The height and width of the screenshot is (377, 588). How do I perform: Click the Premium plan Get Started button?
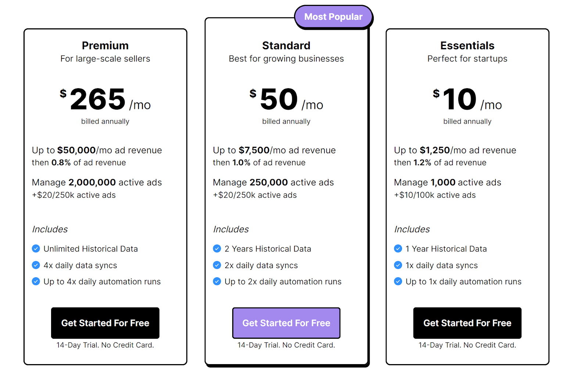(105, 323)
